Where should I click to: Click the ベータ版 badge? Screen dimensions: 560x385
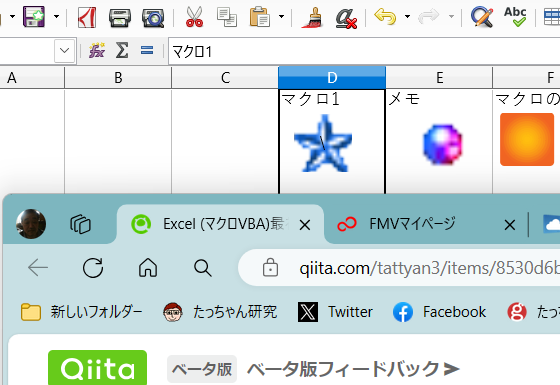pyautogui.click(x=202, y=369)
